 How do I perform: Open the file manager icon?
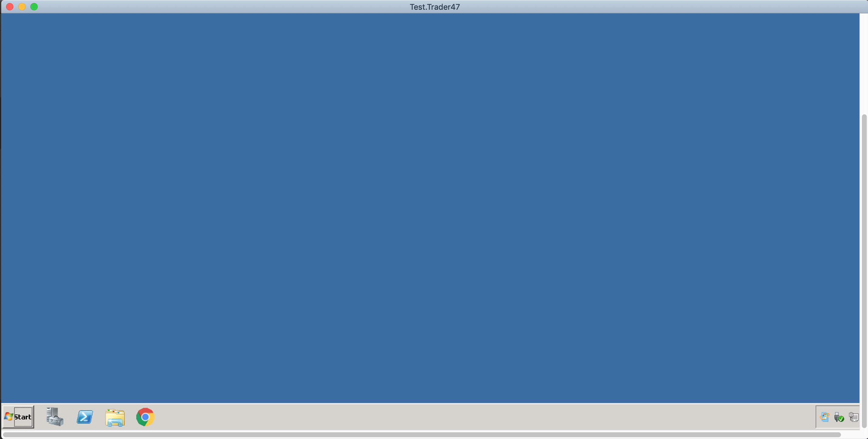click(115, 417)
